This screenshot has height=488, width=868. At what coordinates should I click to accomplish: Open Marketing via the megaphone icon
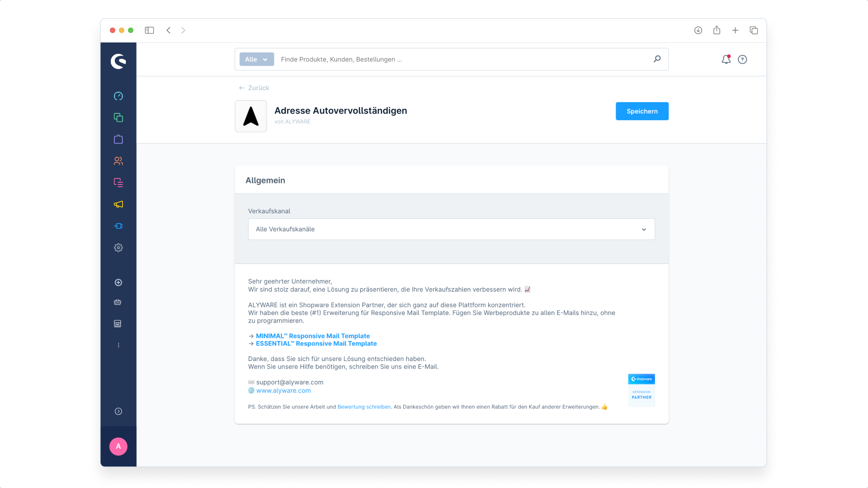click(118, 204)
